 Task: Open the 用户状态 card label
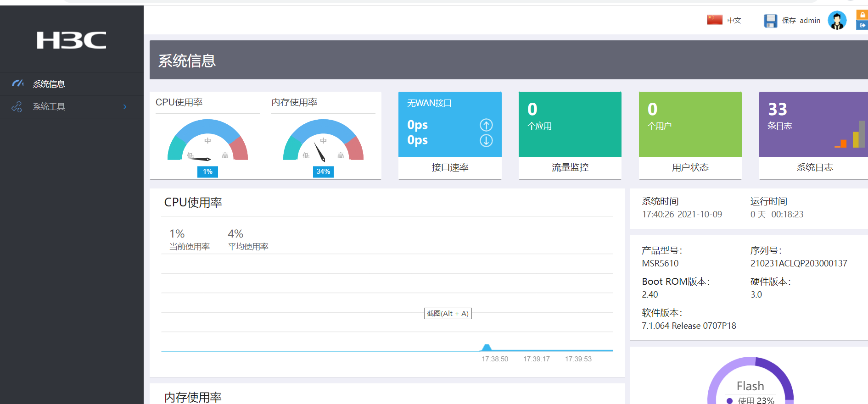(x=690, y=167)
